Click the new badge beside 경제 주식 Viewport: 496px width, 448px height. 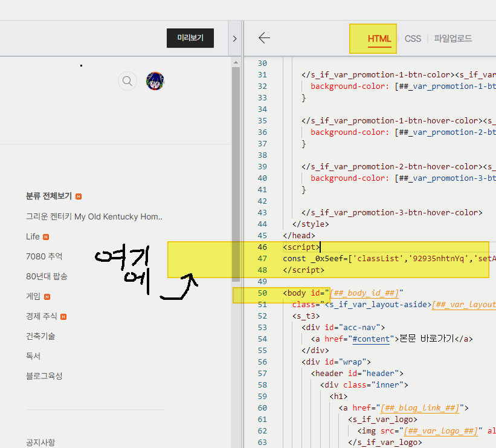click(x=63, y=317)
